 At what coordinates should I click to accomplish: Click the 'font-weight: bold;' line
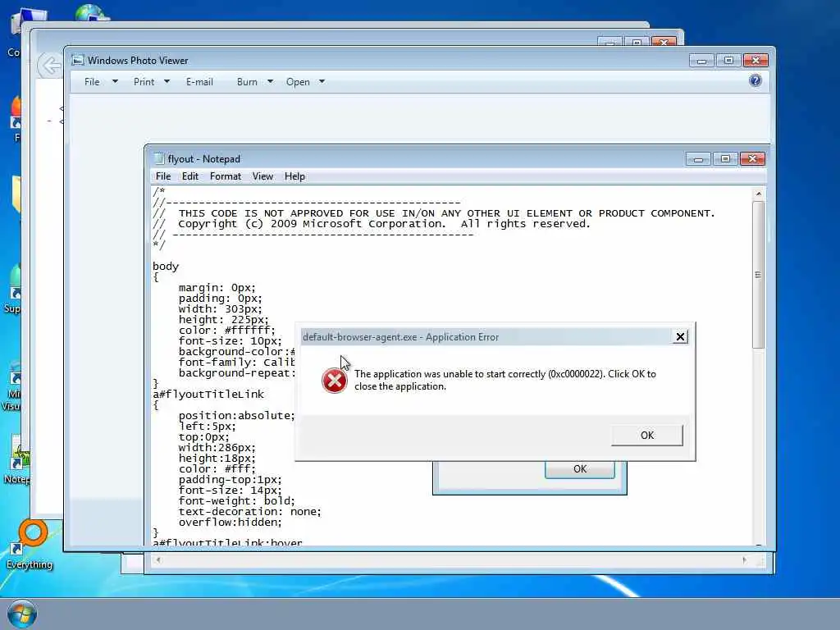pyautogui.click(x=236, y=501)
